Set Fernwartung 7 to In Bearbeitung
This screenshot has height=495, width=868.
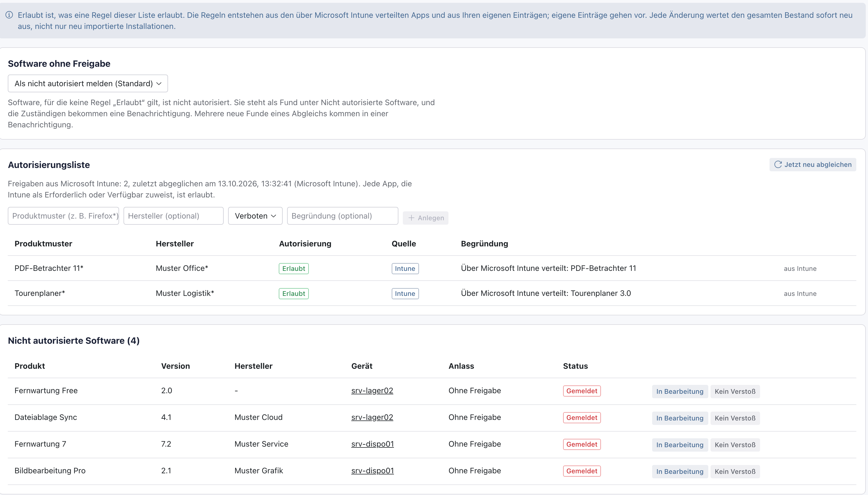click(x=680, y=445)
